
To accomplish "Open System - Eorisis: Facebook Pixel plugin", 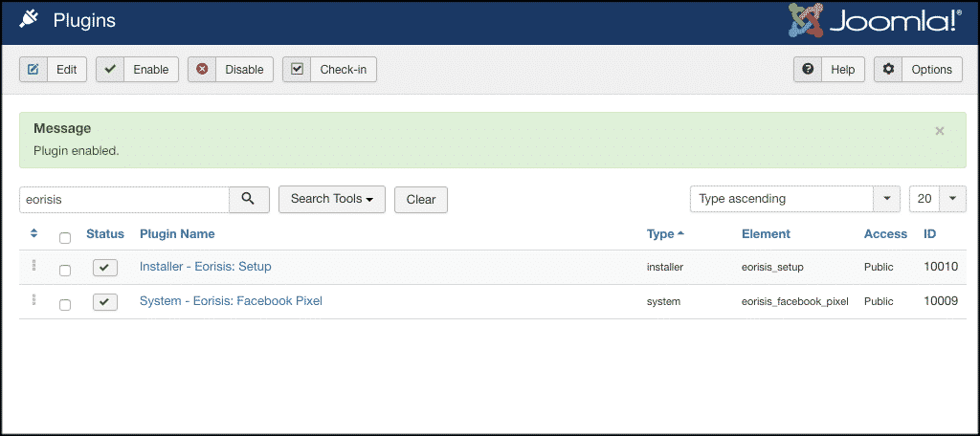I will click(232, 301).
